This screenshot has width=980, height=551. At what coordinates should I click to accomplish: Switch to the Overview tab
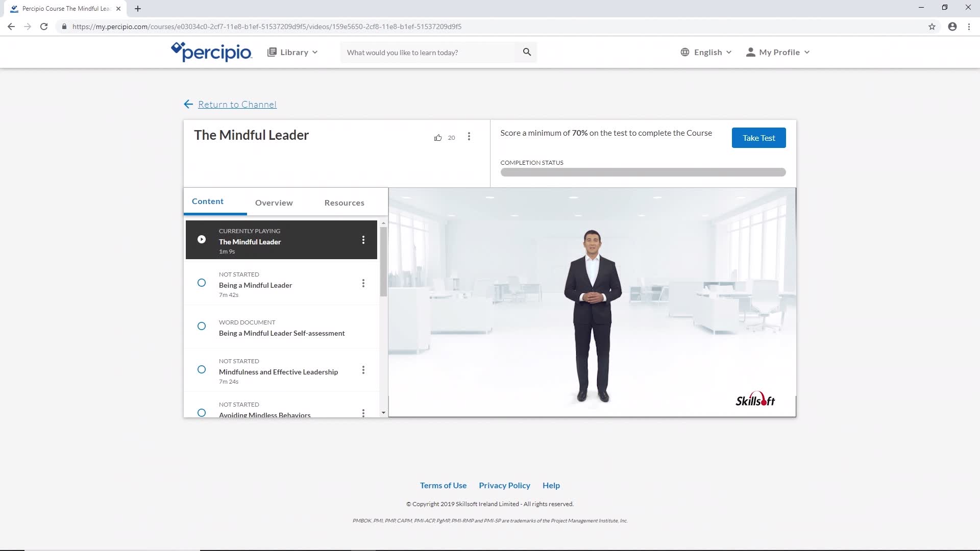(x=274, y=203)
